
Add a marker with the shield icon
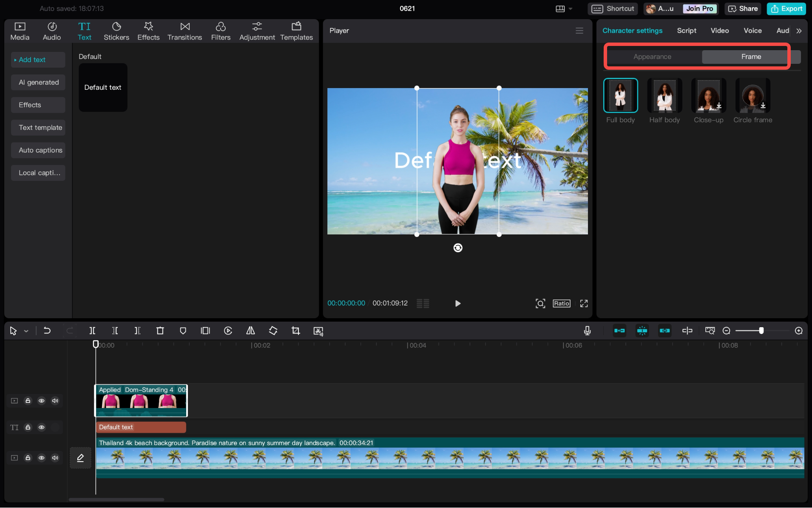tap(183, 331)
